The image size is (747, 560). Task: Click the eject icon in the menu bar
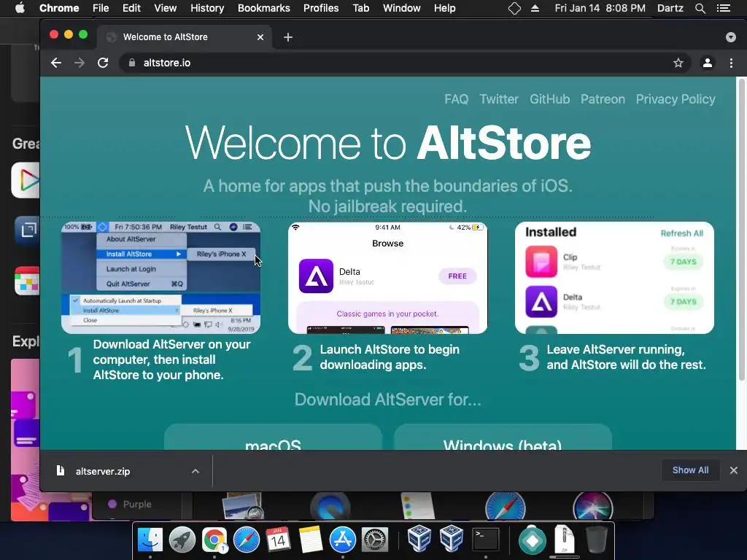tap(535, 8)
